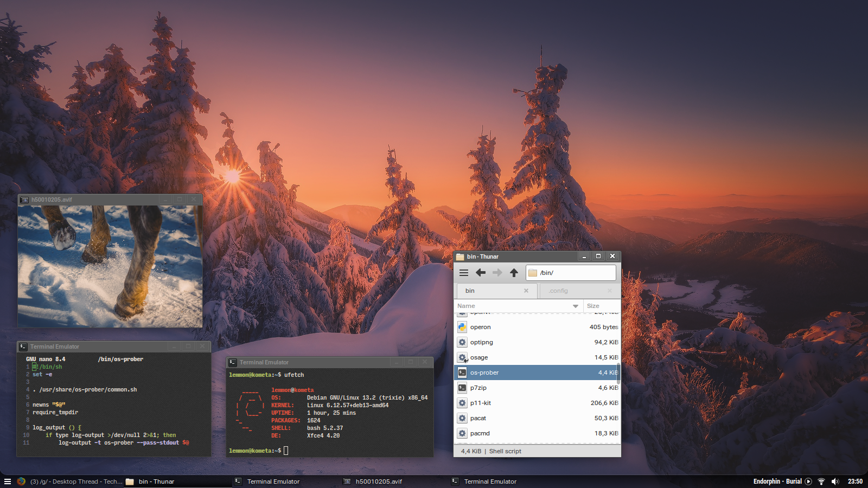Click the operon Python file icon
Viewport: 868px width, 488px height.
(x=462, y=327)
